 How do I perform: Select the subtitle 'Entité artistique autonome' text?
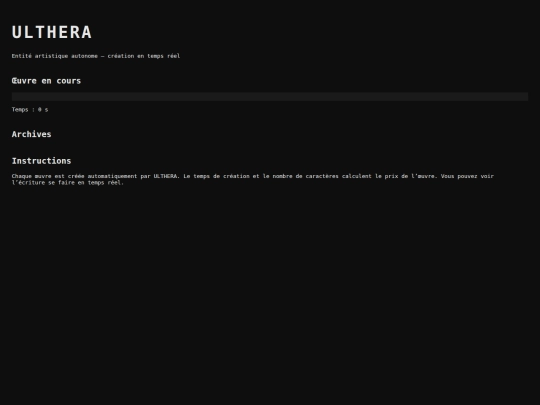tap(55, 56)
